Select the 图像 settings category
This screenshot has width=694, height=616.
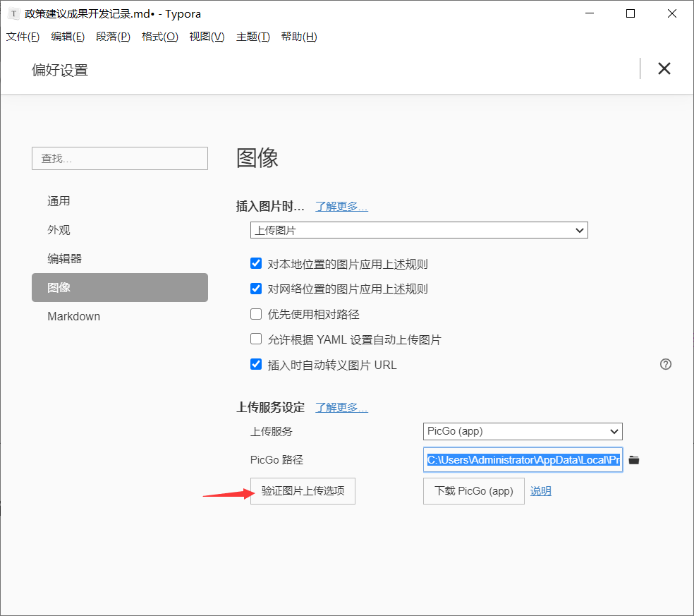(119, 287)
